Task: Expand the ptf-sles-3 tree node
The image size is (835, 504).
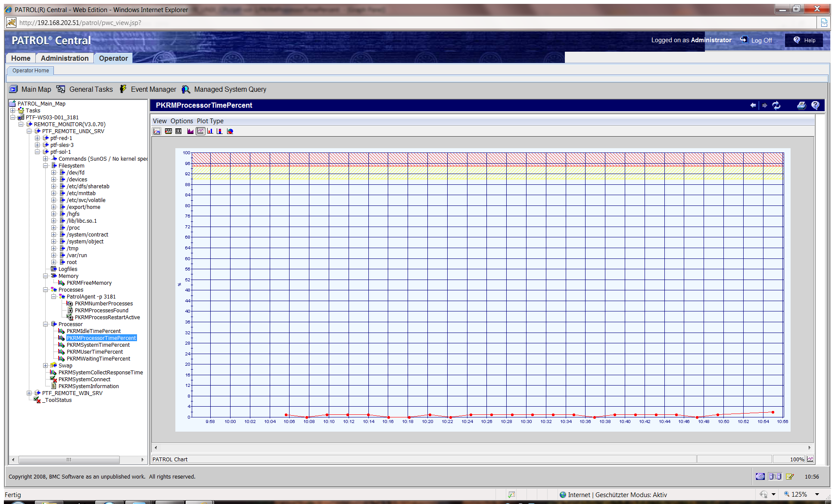Action: pos(37,145)
